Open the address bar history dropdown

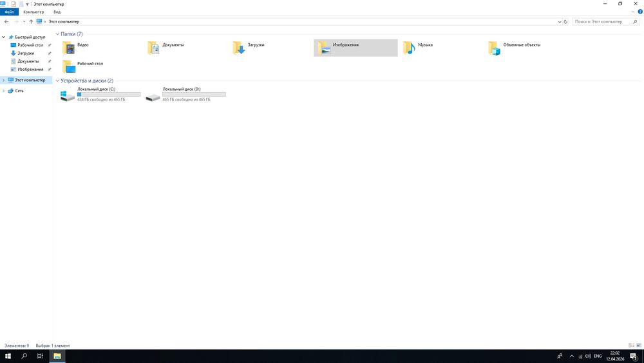tap(560, 22)
